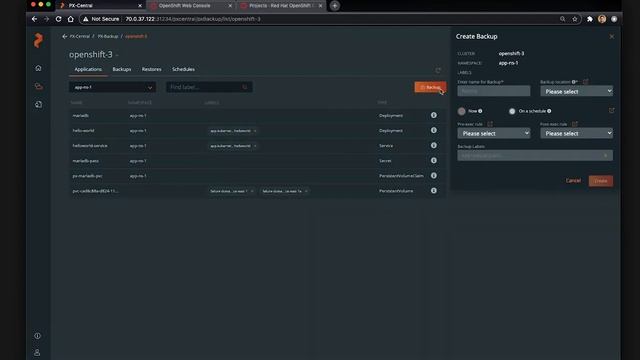Select the mariadb application name
Screen dimensions: 640x360
pos(80,116)
